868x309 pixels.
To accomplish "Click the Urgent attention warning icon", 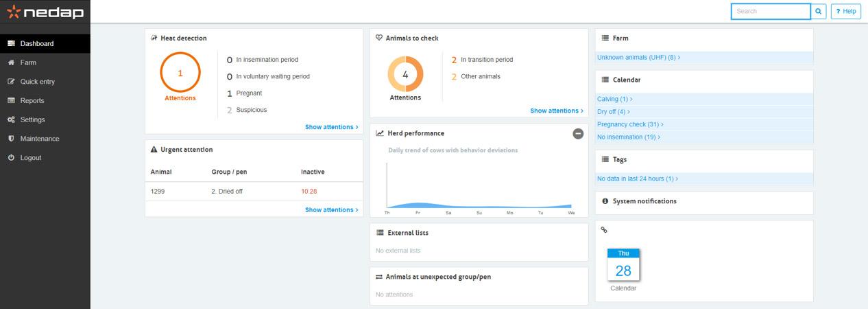I will coord(154,150).
